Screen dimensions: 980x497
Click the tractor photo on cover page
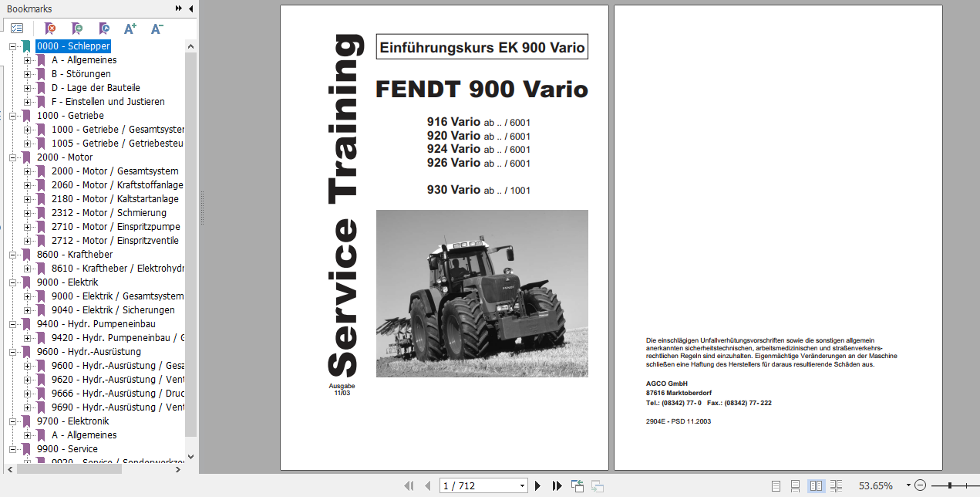[482, 293]
